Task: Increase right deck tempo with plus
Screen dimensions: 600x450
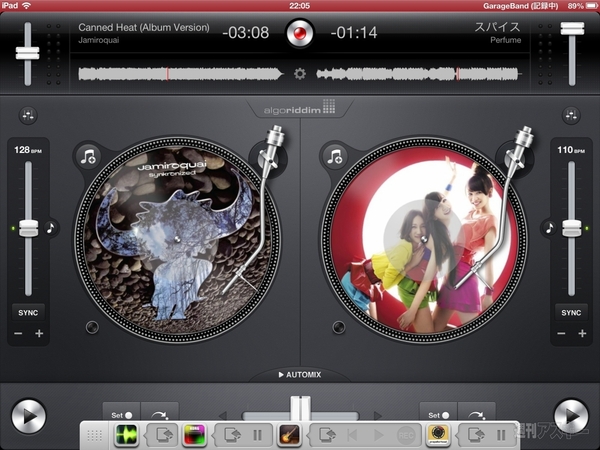Action: click(x=582, y=334)
